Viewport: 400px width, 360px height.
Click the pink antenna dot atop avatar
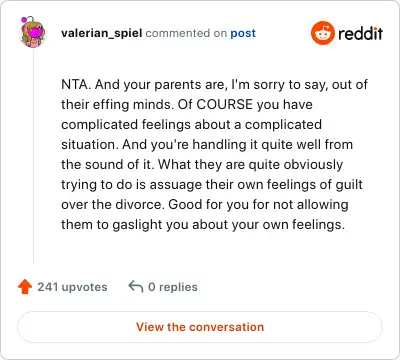click(24, 20)
